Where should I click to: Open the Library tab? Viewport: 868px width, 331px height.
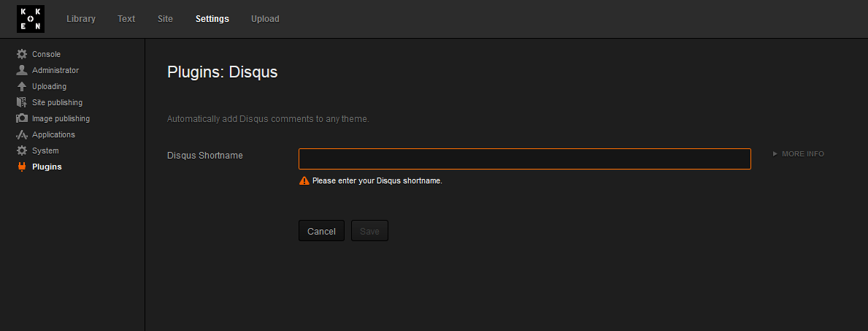click(81, 19)
